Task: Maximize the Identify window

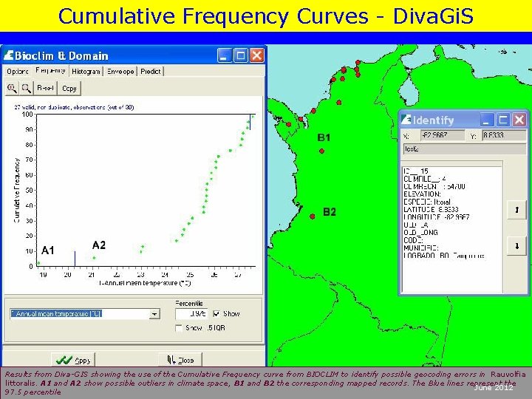Action: click(503, 120)
